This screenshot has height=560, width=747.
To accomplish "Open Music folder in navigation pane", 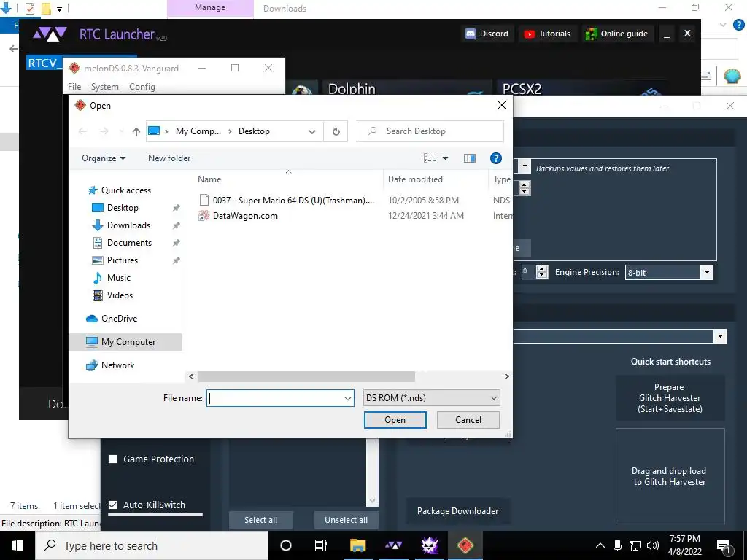I will click(119, 278).
